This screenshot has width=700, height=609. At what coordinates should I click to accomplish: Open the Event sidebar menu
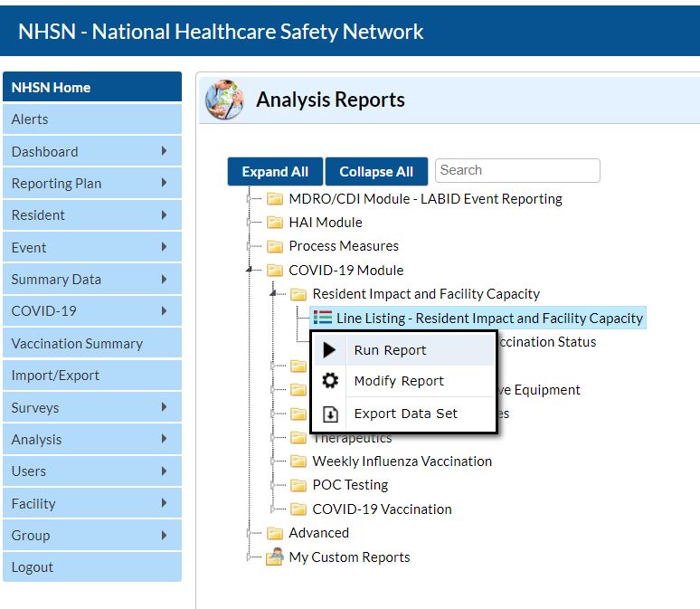click(92, 247)
